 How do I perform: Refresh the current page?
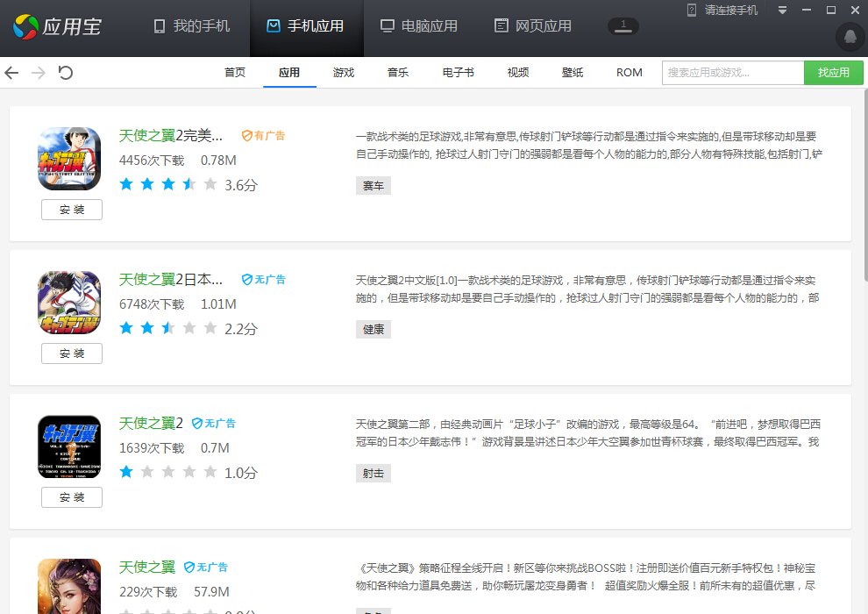(x=65, y=73)
